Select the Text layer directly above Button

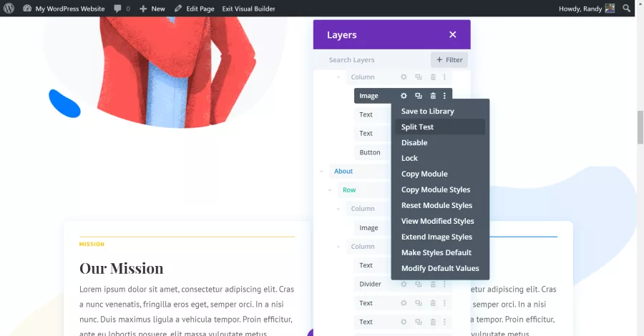point(366,134)
